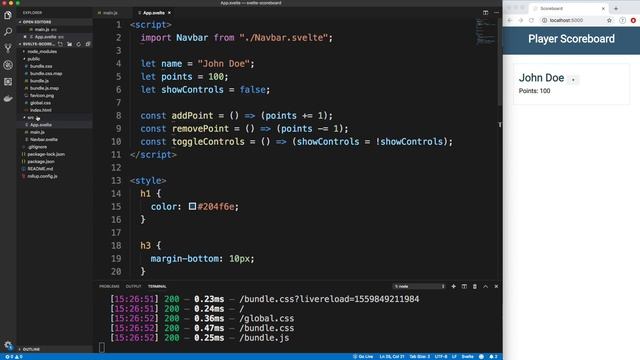Open new browser tab with plus
Image resolution: width=640 pixels, height=360 pixels.
click(x=616, y=9)
